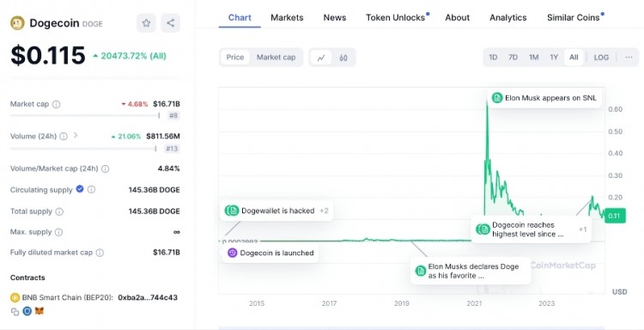Switch chart to candlestick view
Screen dimensions: 644x330
[343, 58]
